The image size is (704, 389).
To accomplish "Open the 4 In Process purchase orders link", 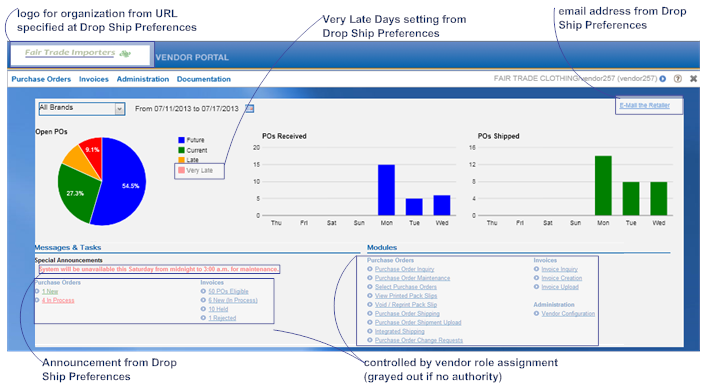I will pyautogui.click(x=58, y=301).
